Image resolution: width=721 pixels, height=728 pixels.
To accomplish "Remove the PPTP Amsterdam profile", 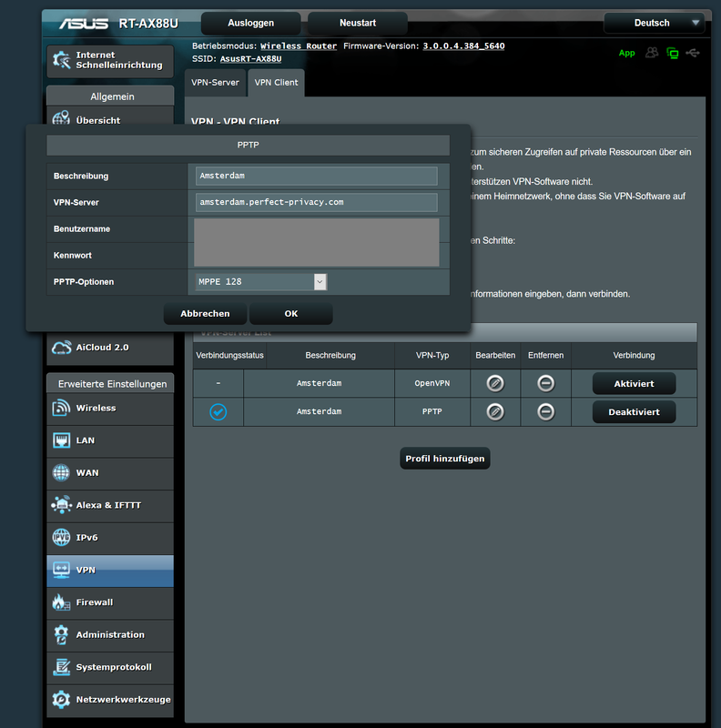I will 546,412.
